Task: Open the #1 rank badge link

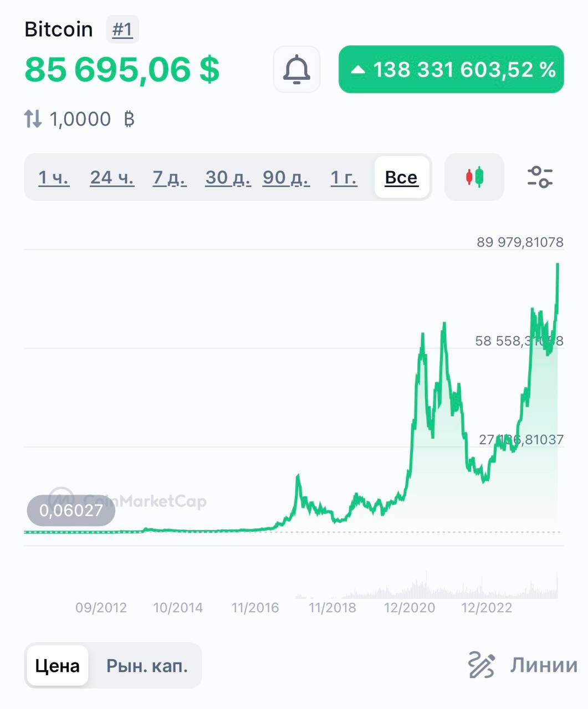Action: tap(122, 29)
